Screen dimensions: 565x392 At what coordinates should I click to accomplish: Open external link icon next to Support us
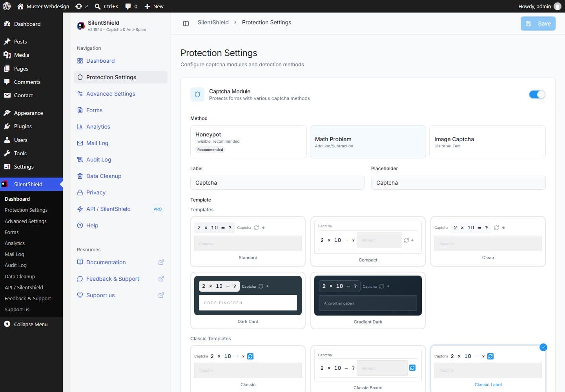tap(161, 295)
